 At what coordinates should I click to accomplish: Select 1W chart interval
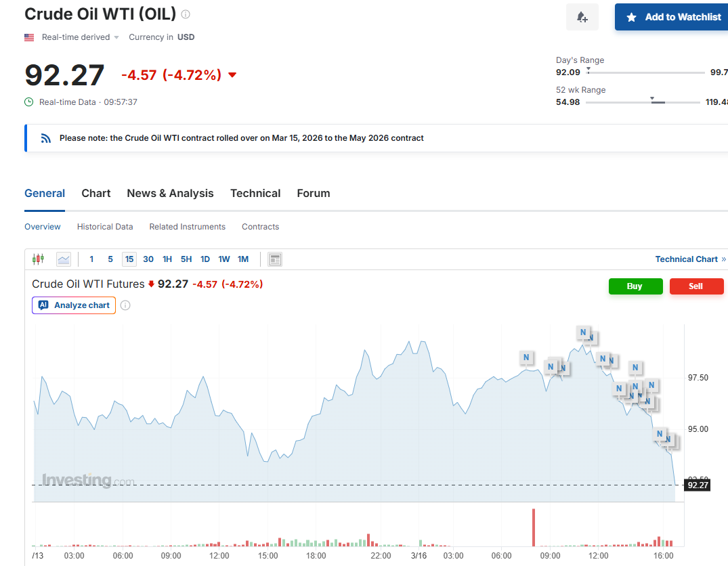point(224,259)
